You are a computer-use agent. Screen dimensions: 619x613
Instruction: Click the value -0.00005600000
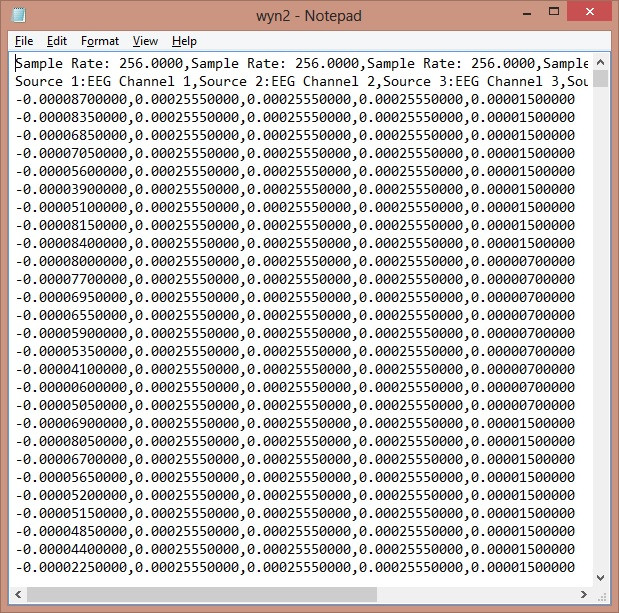(x=71, y=171)
